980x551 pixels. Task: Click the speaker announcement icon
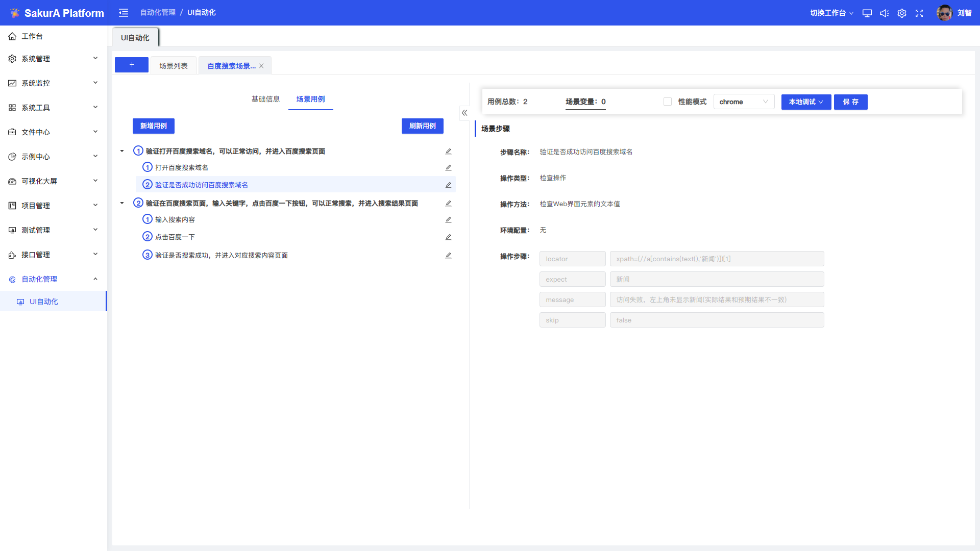(884, 13)
